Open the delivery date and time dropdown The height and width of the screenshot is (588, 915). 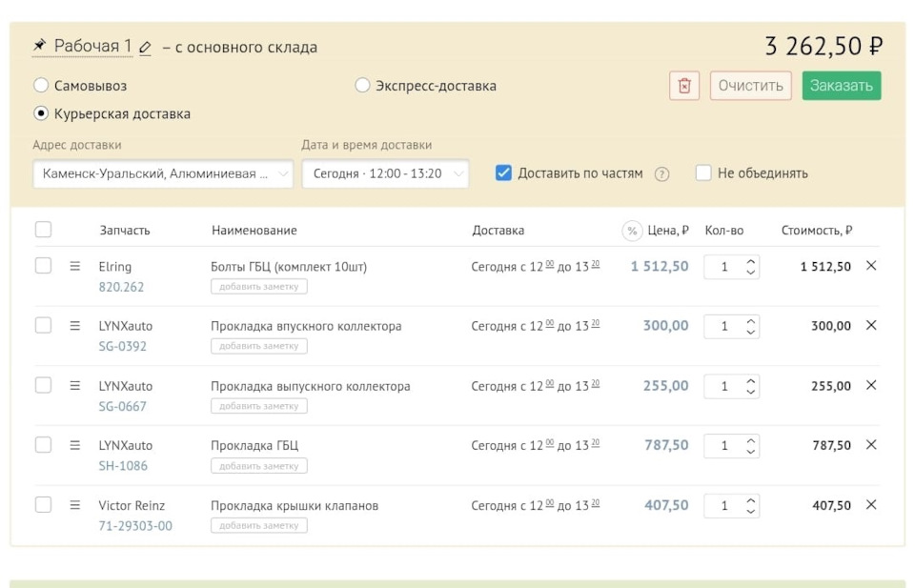click(385, 174)
